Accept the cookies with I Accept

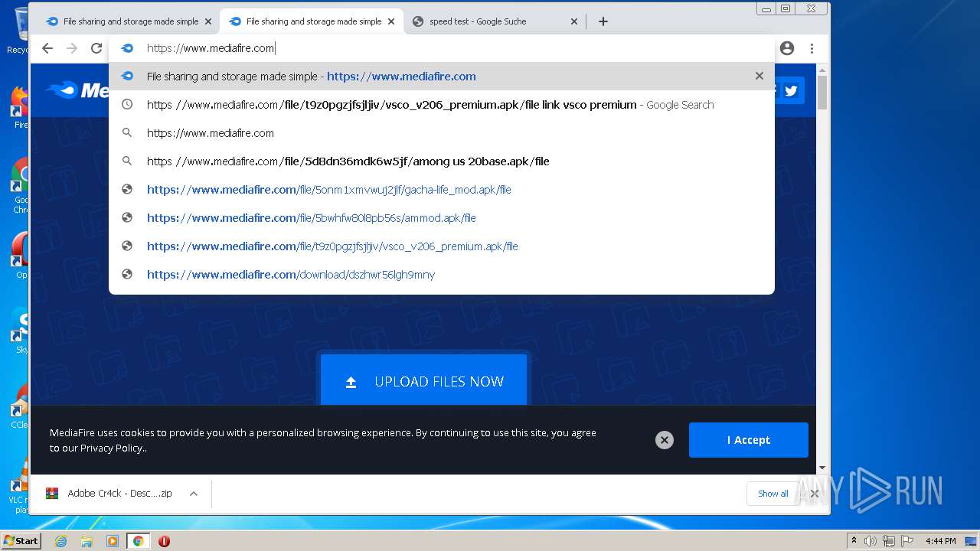coord(748,440)
